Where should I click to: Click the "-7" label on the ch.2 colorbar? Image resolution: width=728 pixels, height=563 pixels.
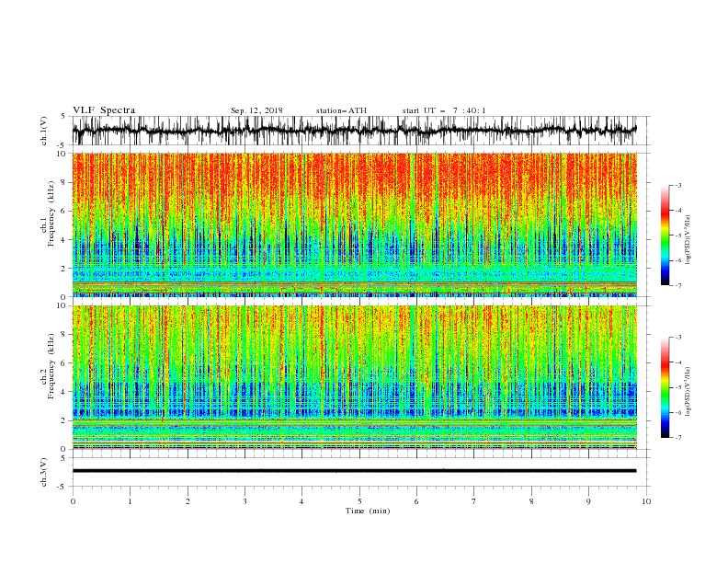click(678, 438)
